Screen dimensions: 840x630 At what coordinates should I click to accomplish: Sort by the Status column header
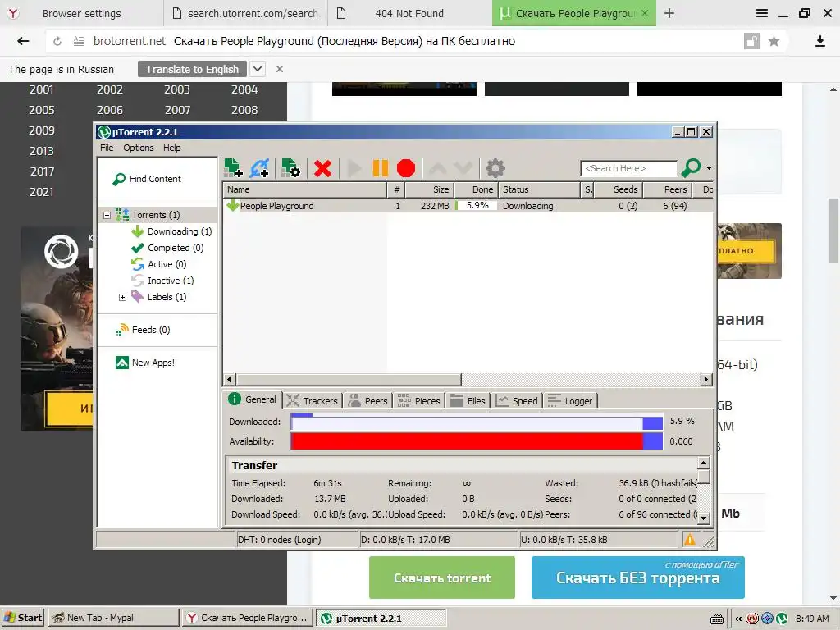point(538,189)
